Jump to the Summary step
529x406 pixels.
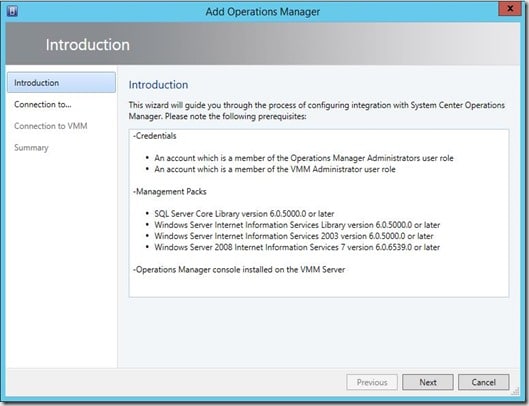pyautogui.click(x=31, y=147)
